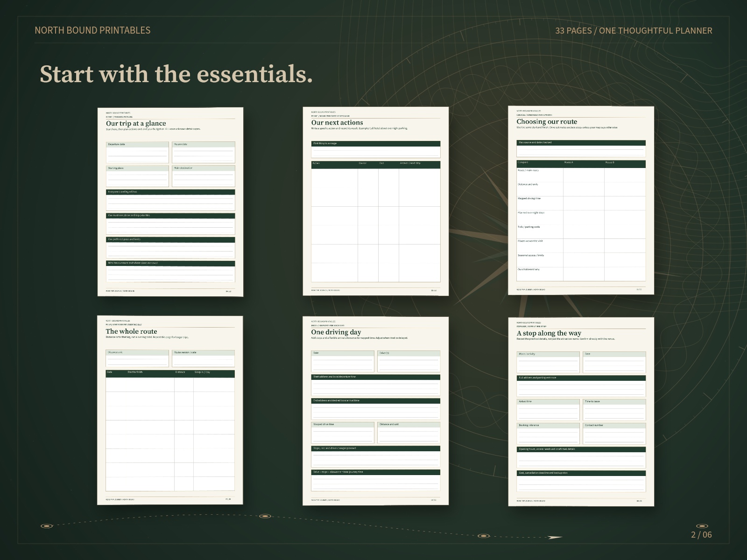Click the 'Answer / next step' column header

410,163
